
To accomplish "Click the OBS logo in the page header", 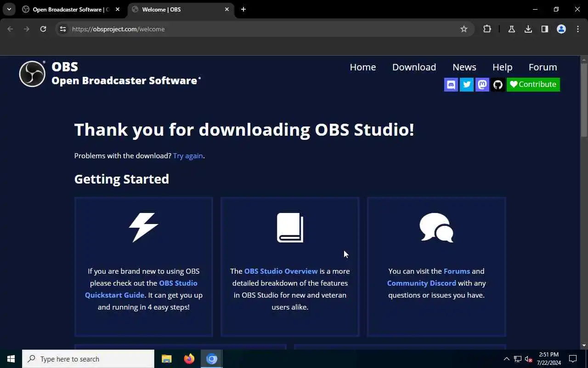I will click(32, 74).
